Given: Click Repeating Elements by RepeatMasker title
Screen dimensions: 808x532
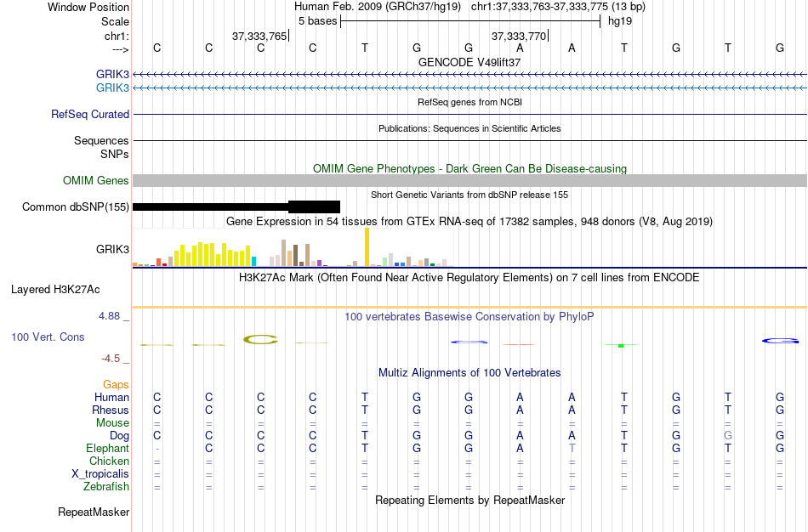Looking at the screenshot, I should click(x=469, y=500).
